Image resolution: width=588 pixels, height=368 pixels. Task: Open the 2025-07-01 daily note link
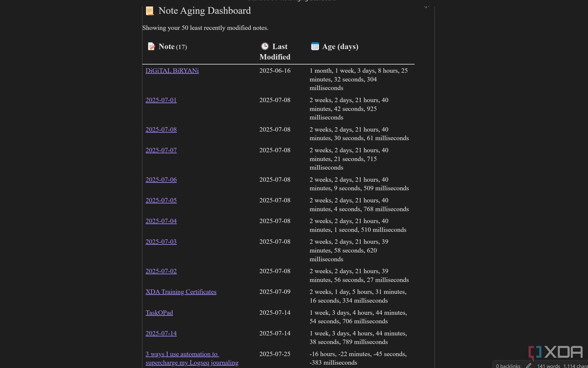(x=161, y=100)
